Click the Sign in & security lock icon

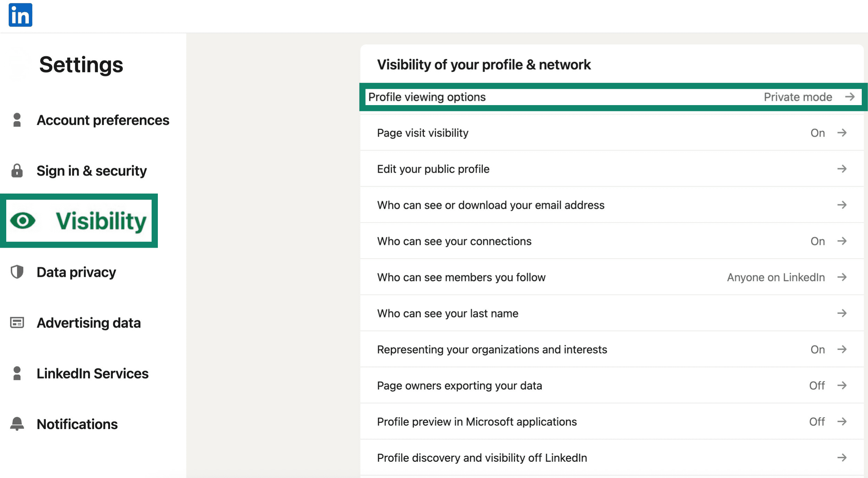(x=17, y=171)
